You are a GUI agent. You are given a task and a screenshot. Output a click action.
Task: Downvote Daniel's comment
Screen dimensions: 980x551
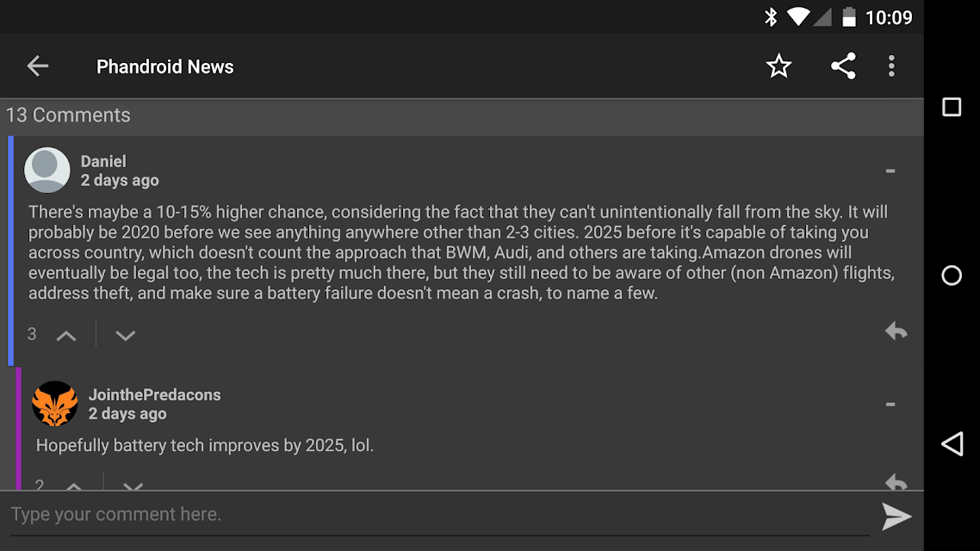(125, 336)
